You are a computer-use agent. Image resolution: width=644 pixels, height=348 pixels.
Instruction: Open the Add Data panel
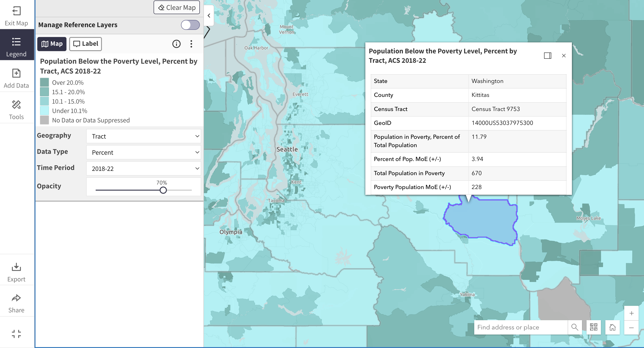tap(16, 73)
